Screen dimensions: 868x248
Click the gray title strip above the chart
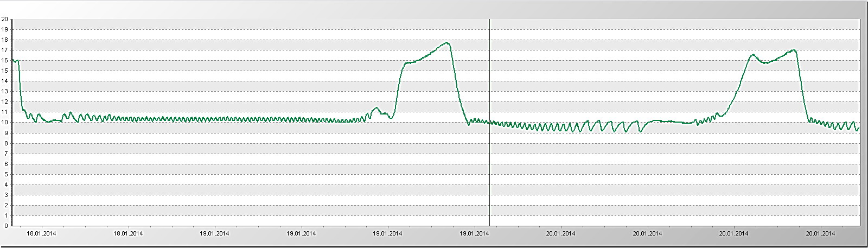(434, 8)
